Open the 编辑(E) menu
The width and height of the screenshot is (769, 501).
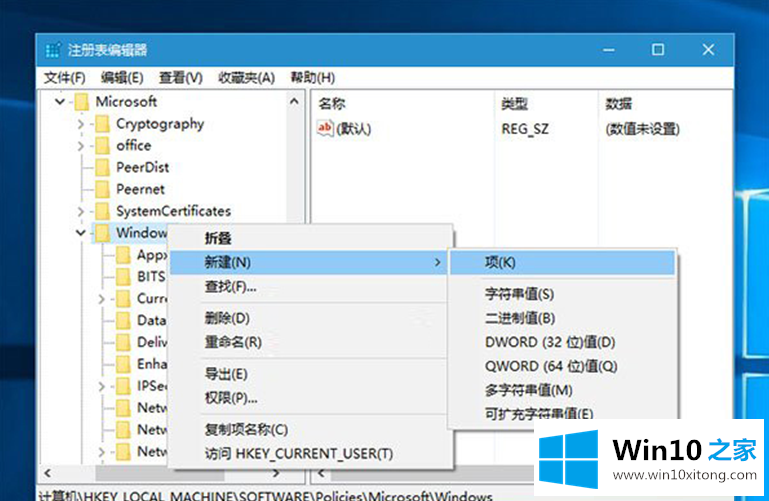click(122, 77)
